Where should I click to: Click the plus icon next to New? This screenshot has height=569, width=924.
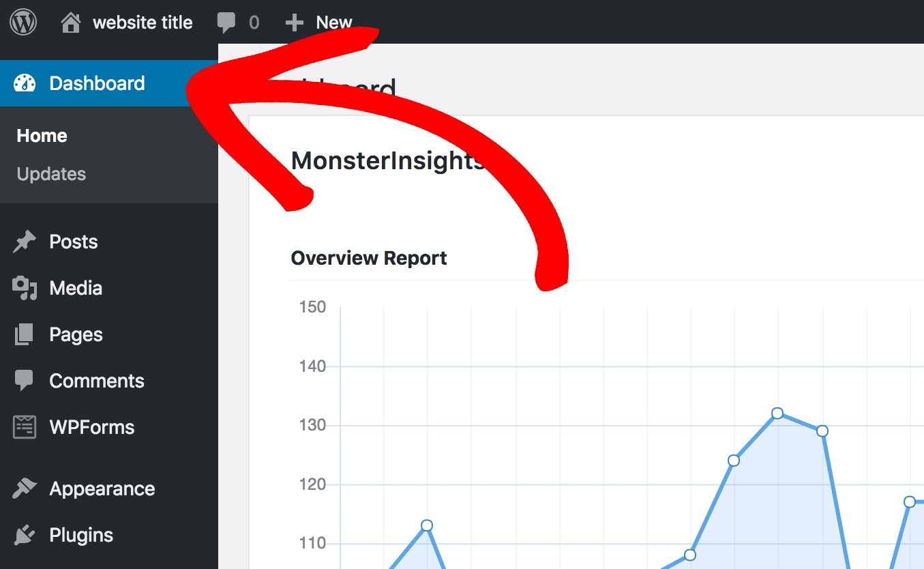pos(294,21)
